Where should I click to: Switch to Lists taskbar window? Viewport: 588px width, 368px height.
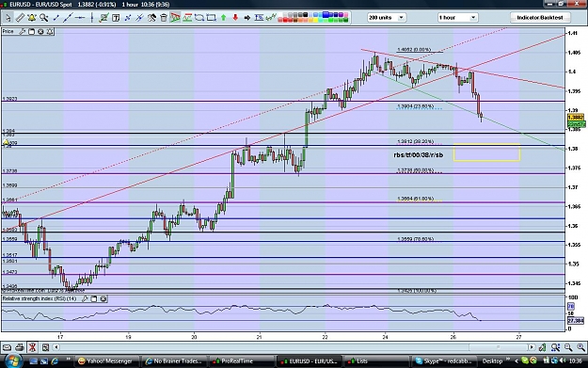tap(376, 361)
